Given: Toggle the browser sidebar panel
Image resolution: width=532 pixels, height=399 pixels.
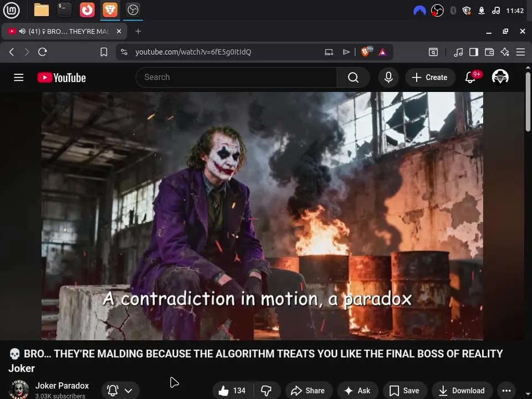Looking at the screenshot, I should 474,52.
